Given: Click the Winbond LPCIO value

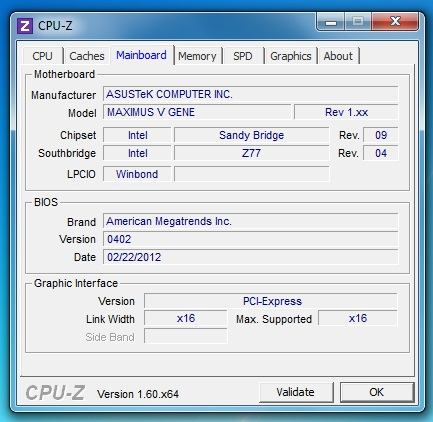Looking at the screenshot, I should coord(137,174).
